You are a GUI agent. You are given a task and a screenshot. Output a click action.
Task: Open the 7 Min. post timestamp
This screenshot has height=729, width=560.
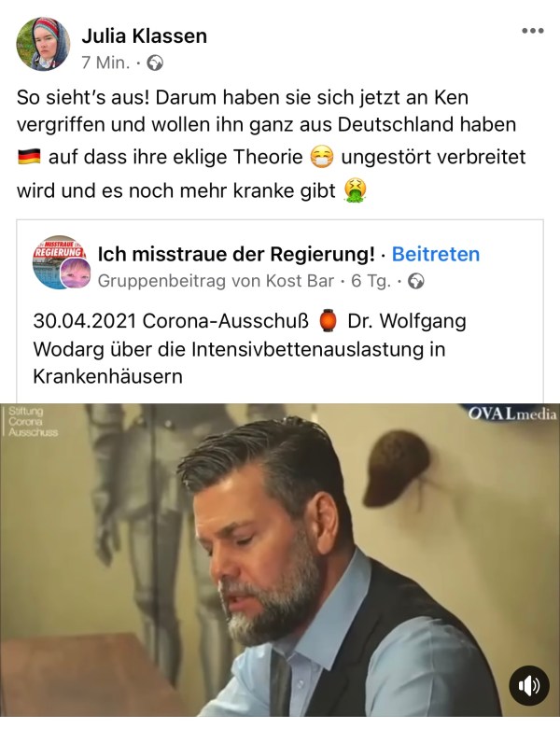[105, 63]
